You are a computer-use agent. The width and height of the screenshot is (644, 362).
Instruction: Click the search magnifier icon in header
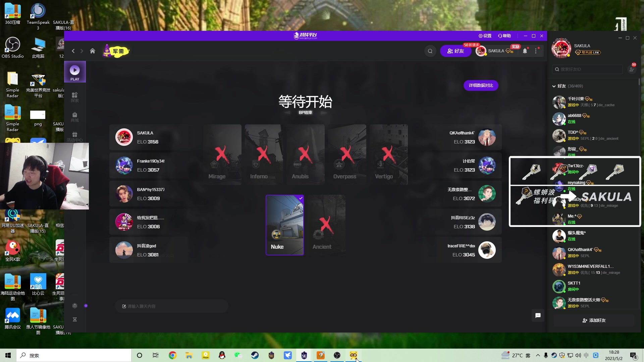(430, 51)
